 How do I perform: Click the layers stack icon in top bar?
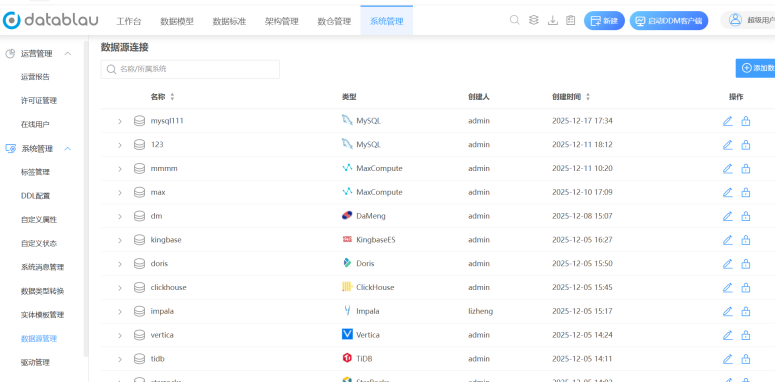click(533, 20)
